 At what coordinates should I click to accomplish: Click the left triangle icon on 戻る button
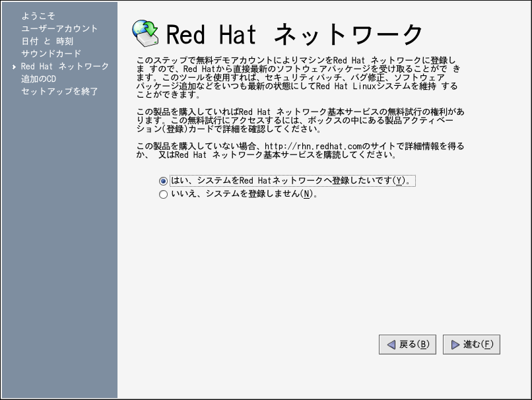pos(391,345)
